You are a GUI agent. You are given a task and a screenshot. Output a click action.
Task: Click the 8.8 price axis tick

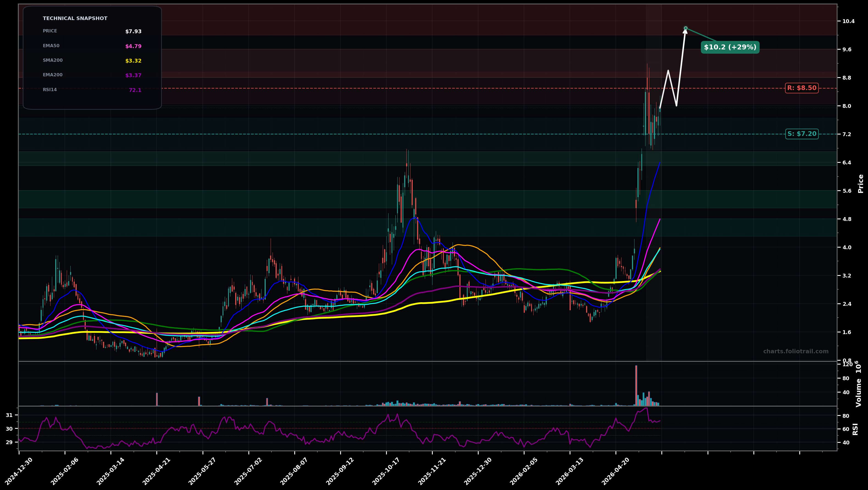click(x=847, y=78)
